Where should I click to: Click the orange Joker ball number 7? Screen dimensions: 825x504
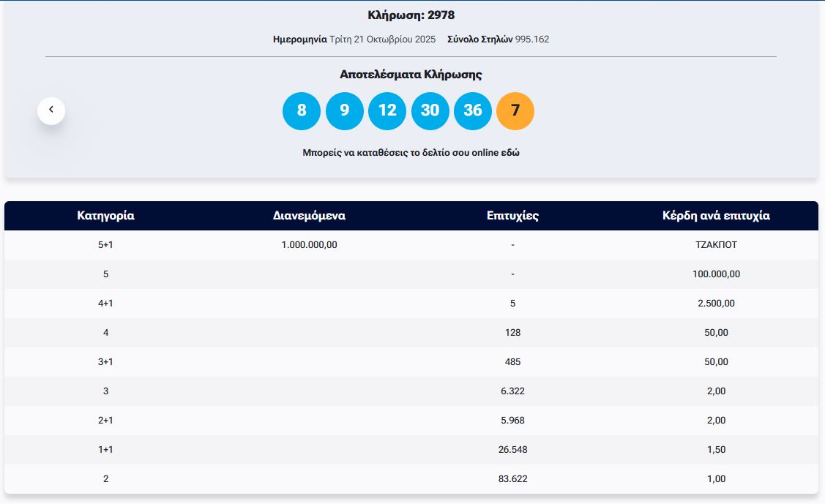[515, 111]
